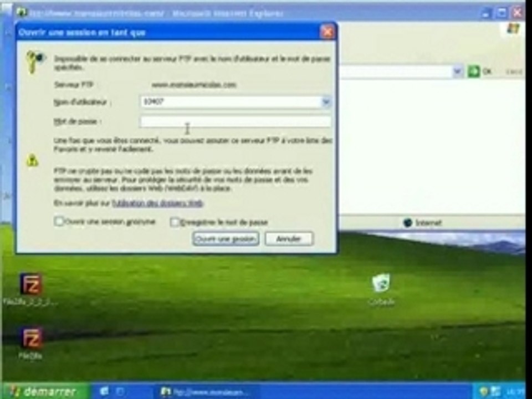Click the second system tray icon
Viewport: 532px width, 399px height.
[x=495, y=392]
